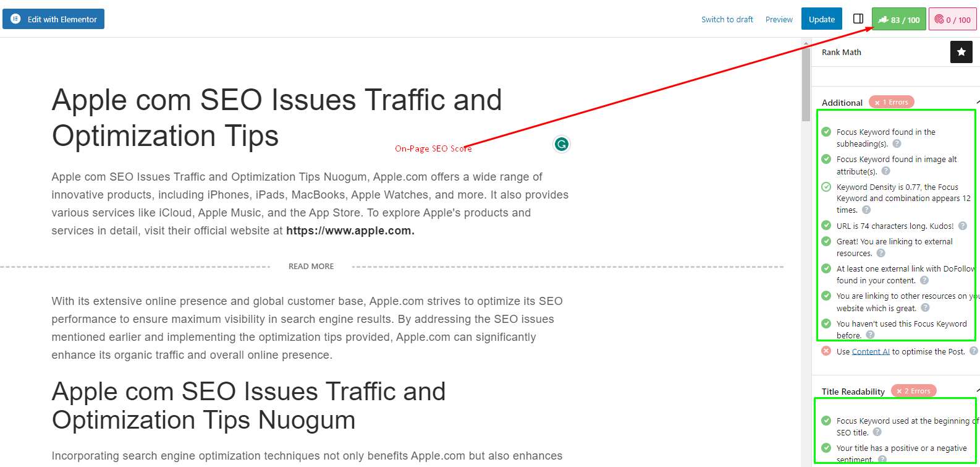Image resolution: width=980 pixels, height=467 pixels.
Task: Select the READ MORE block divider
Action: pyautogui.click(x=392, y=267)
